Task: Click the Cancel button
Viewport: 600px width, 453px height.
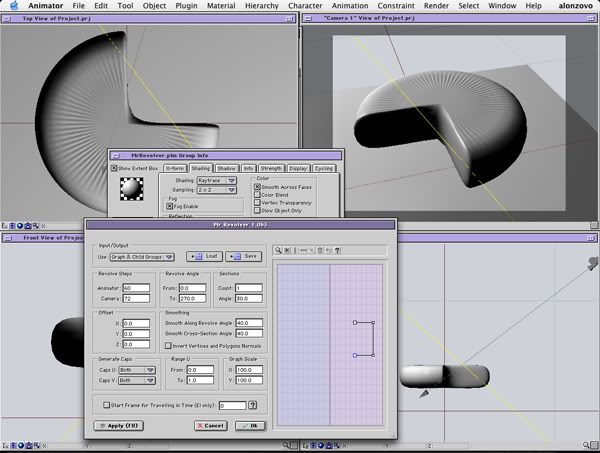Action: pyautogui.click(x=210, y=425)
